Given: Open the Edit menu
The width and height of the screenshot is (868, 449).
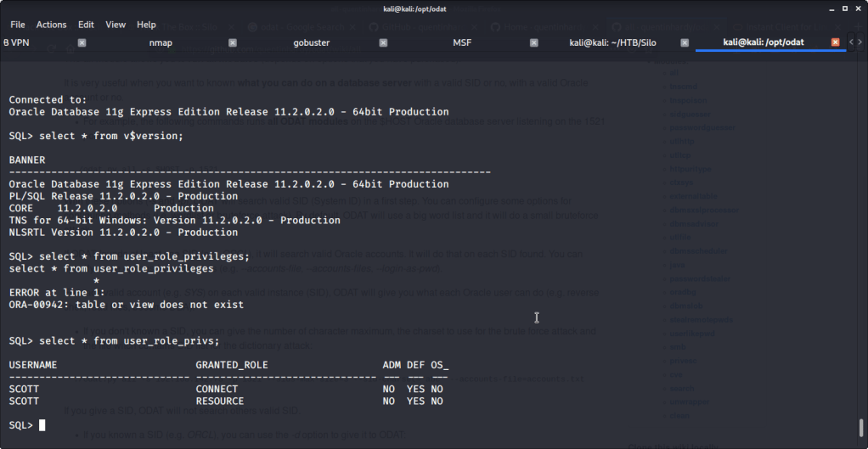Looking at the screenshot, I should click(x=86, y=25).
